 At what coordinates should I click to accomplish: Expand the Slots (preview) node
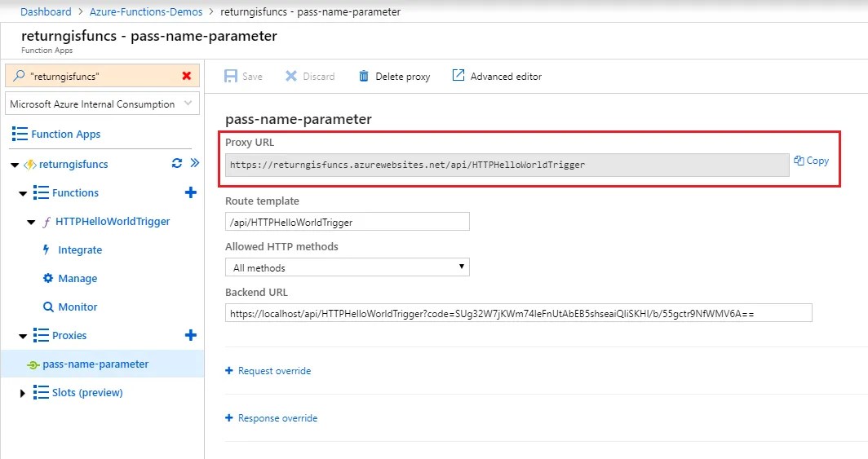click(x=22, y=393)
